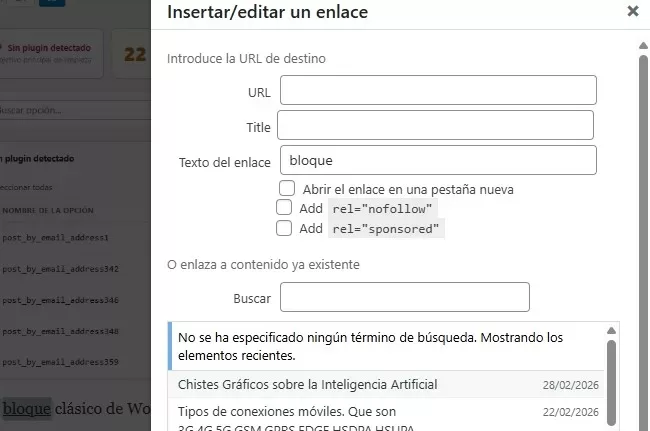The width and height of the screenshot is (650, 431).
Task: Select post_by_email_address359 option row
Action: (x=60, y=362)
